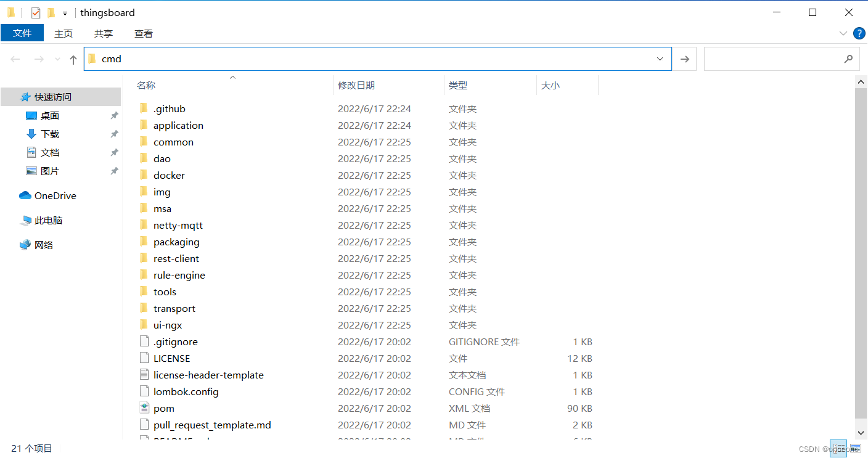Screen dimensions: 868x458
Task: Click the application folder icon
Action: click(x=144, y=125)
